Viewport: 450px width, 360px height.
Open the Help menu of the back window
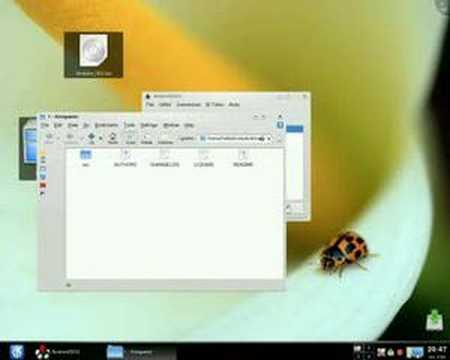(234, 104)
